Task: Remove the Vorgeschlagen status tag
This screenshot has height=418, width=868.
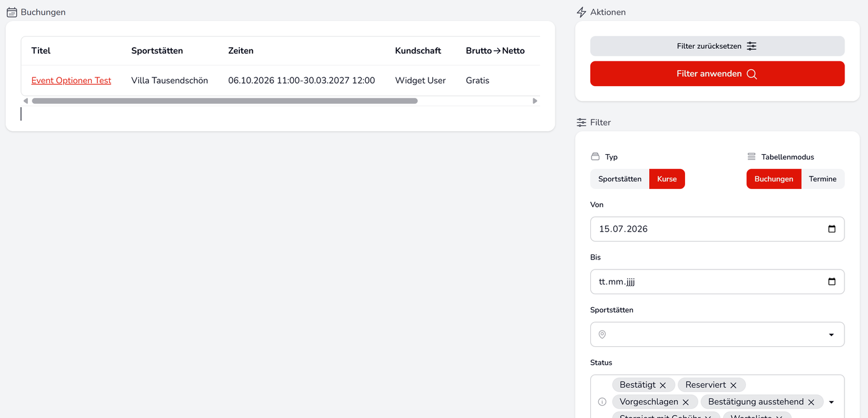Action: point(686,402)
